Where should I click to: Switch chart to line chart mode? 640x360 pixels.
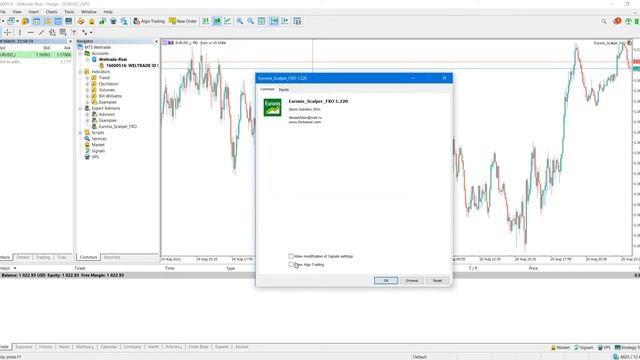[x=228, y=21]
